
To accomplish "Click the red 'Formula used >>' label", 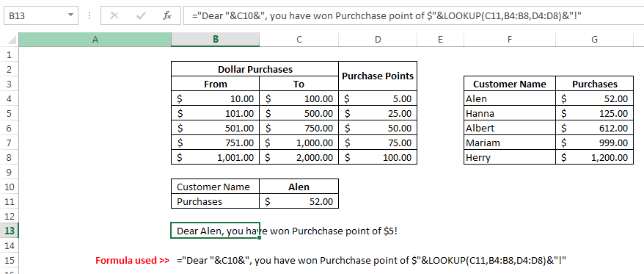I will pos(132,261).
